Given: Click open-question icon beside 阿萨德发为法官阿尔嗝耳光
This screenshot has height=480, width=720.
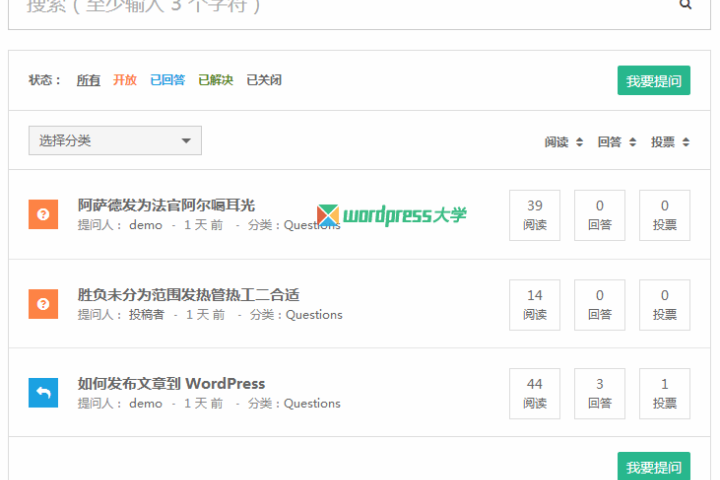Looking at the screenshot, I should coord(43,214).
